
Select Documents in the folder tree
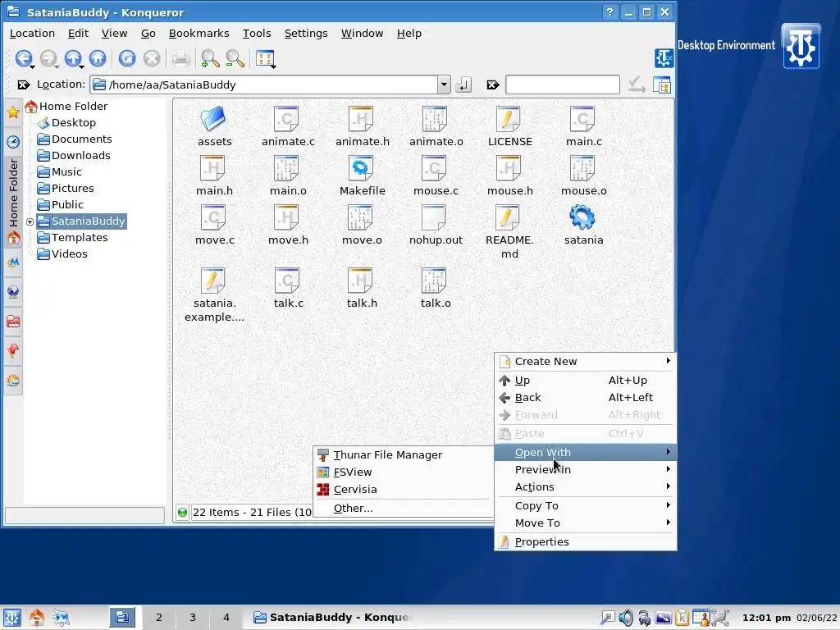click(75, 139)
